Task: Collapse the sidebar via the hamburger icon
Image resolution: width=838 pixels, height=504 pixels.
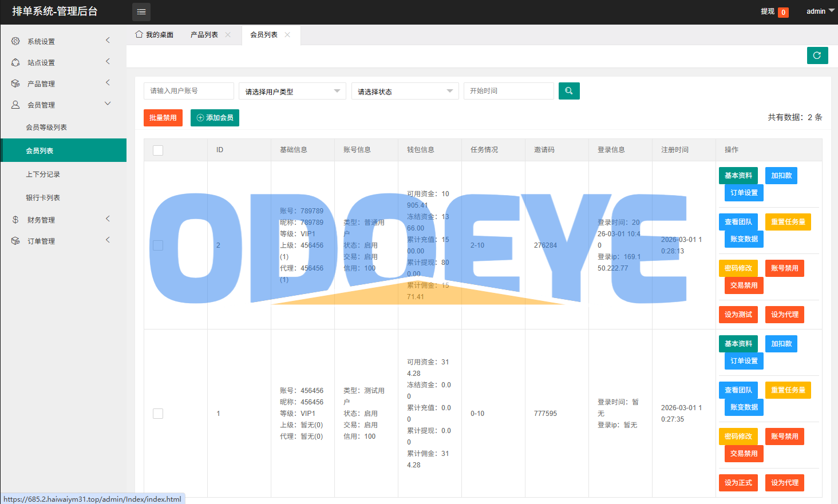Action: coord(141,11)
